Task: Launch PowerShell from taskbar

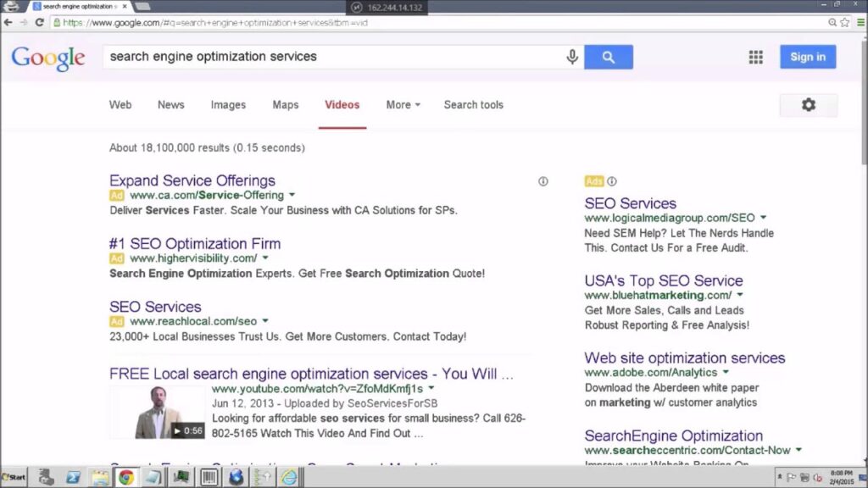Action: [x=73, y=477]
